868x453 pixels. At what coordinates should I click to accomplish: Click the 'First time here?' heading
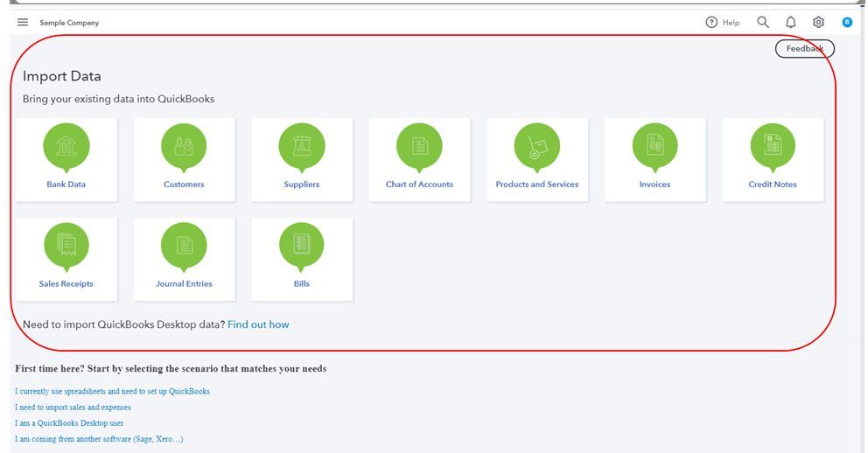tap(171, 368)
